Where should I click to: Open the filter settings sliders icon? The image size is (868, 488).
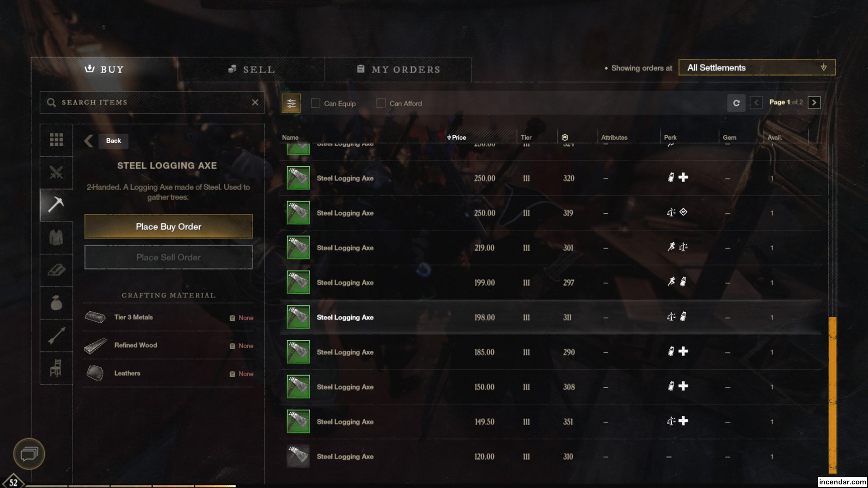[291, 103]
